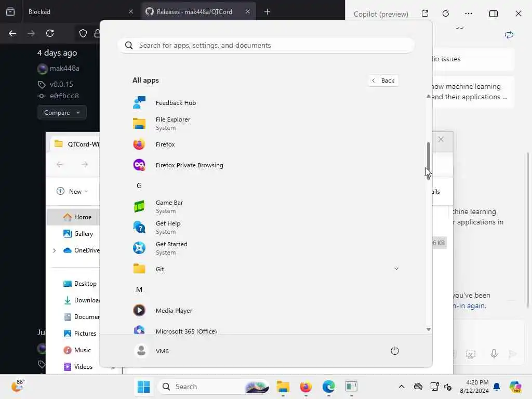Open the Git folder entry
Image resolution: width=532 pixels, height=399 pixels.
coord(265,269)
